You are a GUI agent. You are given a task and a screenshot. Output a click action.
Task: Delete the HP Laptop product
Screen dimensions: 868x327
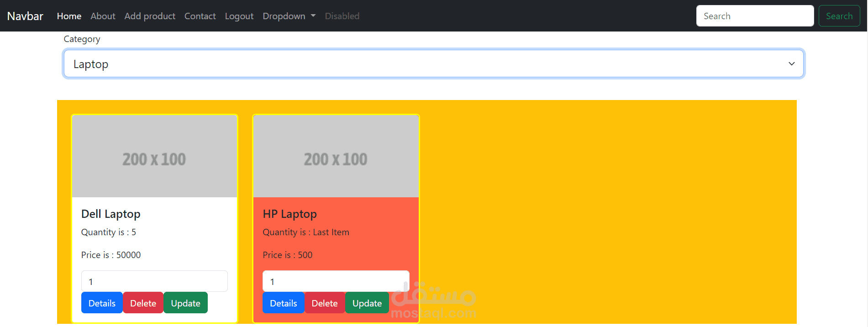(325, 303)
